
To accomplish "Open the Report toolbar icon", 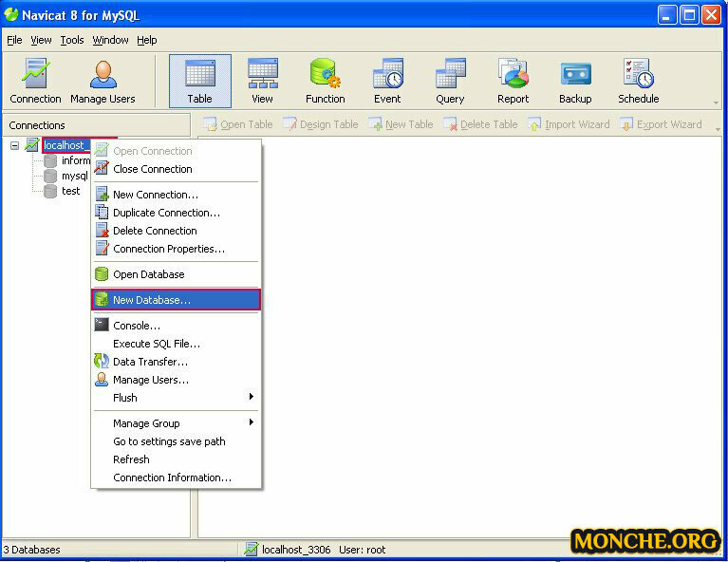I will pyautogui.click(x=513, y=81).
